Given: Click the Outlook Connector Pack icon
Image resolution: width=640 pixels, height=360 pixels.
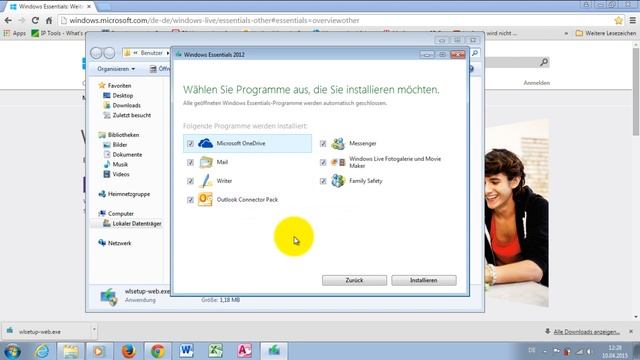Looking at the screenshot, I should (205, 200).
